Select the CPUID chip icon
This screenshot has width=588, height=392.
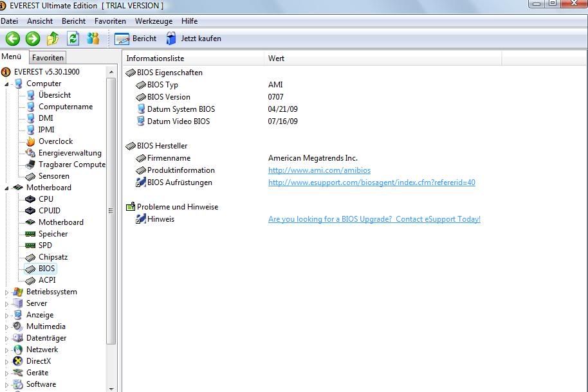tap(30, 211)
